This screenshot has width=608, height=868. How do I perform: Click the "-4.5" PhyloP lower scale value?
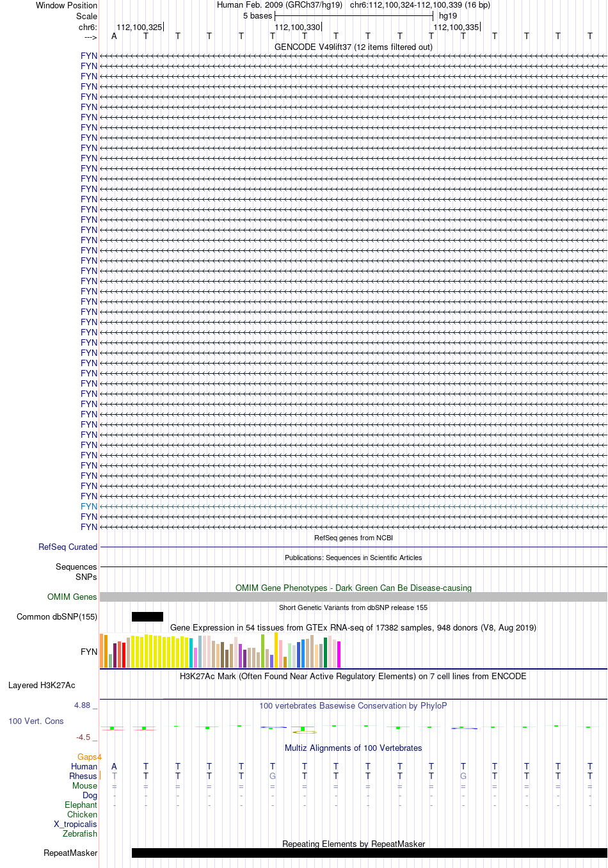pos(83,737)
